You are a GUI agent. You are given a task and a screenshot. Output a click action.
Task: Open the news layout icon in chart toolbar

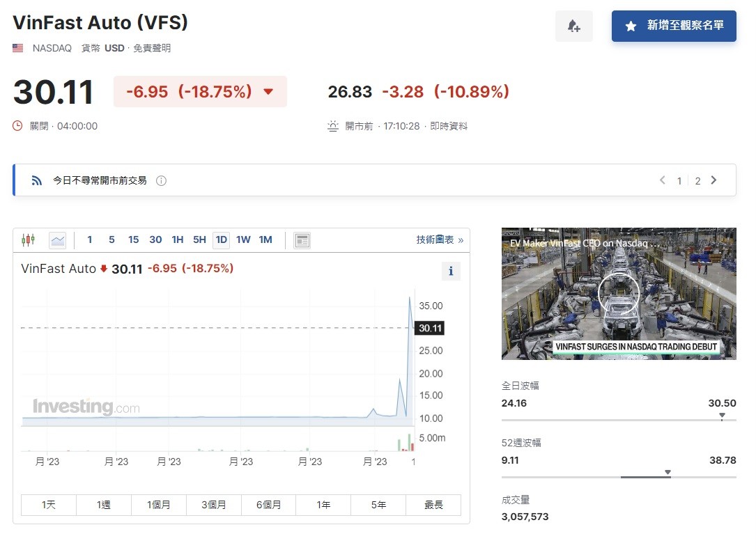coord(302,240)
